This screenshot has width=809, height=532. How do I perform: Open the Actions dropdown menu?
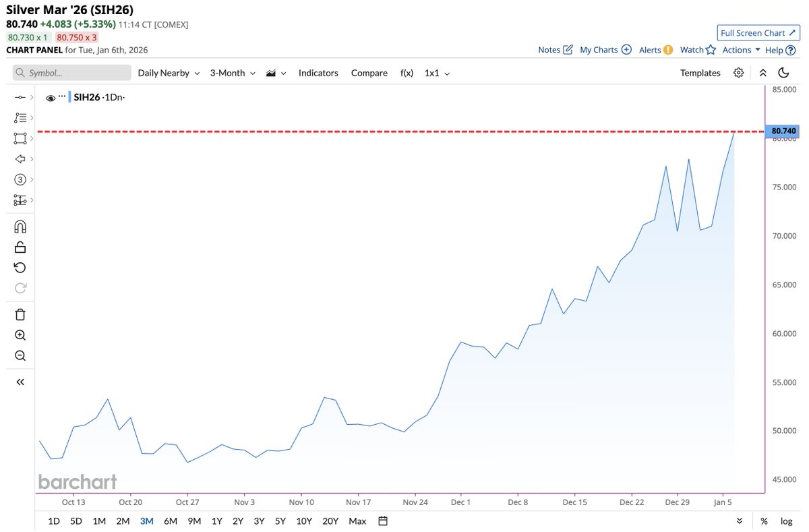742,50
